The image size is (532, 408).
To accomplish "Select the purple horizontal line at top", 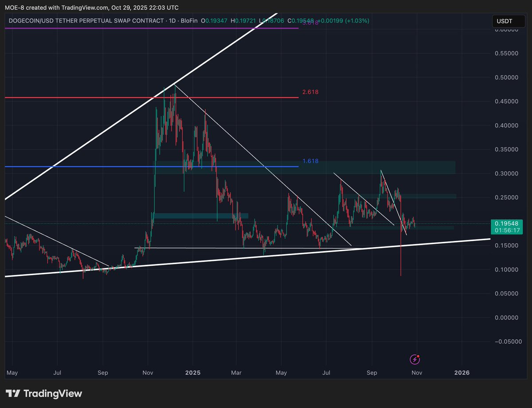I will click(x=151, y=28).
